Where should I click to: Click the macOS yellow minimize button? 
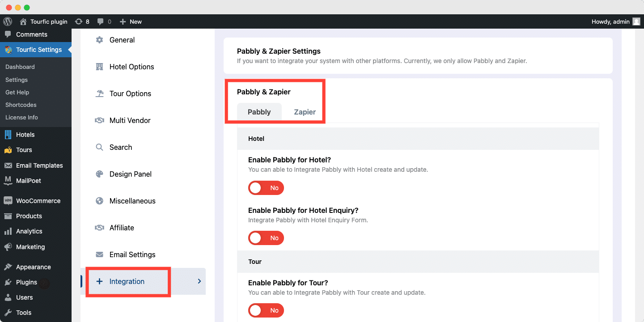pos(18,8)
